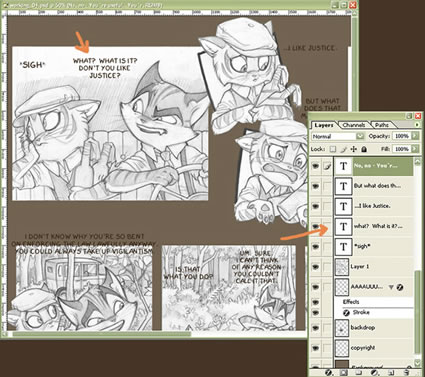Click the backdrop layer thumbnail
Screen dimensions: 425x377
pos(342,328)
